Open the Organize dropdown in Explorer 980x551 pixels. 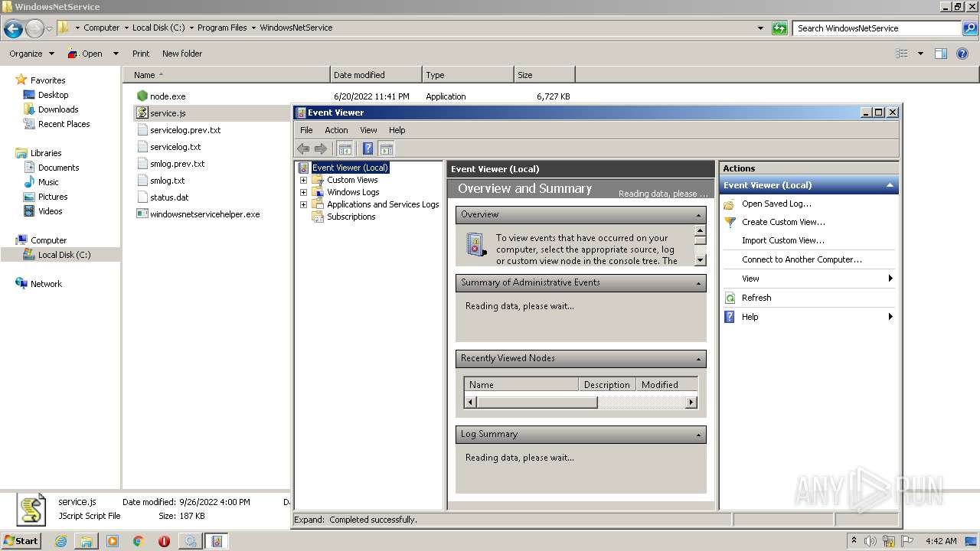(x=31, y=54)
